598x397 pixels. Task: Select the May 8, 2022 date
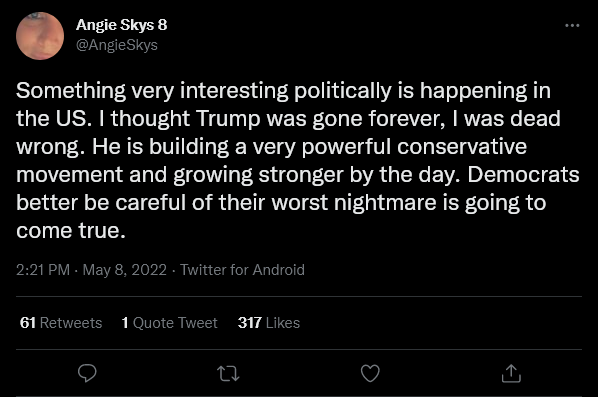click(x=125, y=270)
